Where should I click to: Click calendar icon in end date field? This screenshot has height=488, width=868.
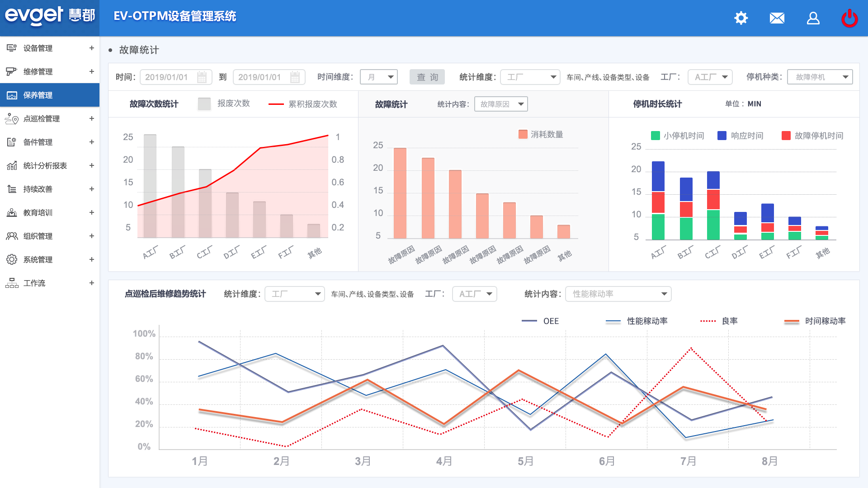295,77
